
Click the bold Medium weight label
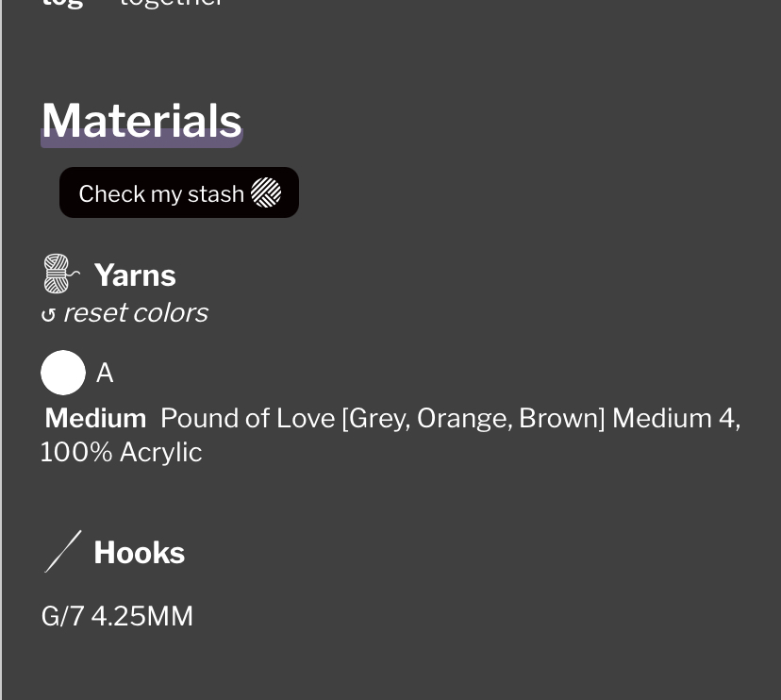click(x=95, y=418)
